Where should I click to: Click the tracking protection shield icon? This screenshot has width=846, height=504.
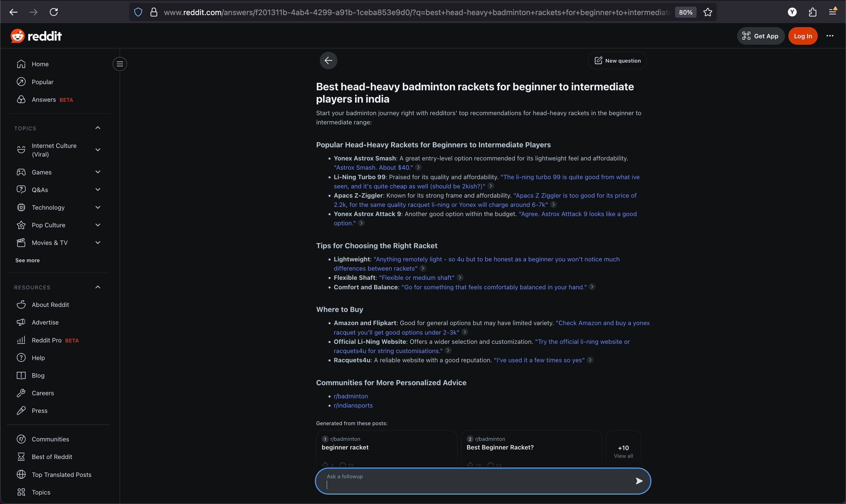[x=138, y=12]
